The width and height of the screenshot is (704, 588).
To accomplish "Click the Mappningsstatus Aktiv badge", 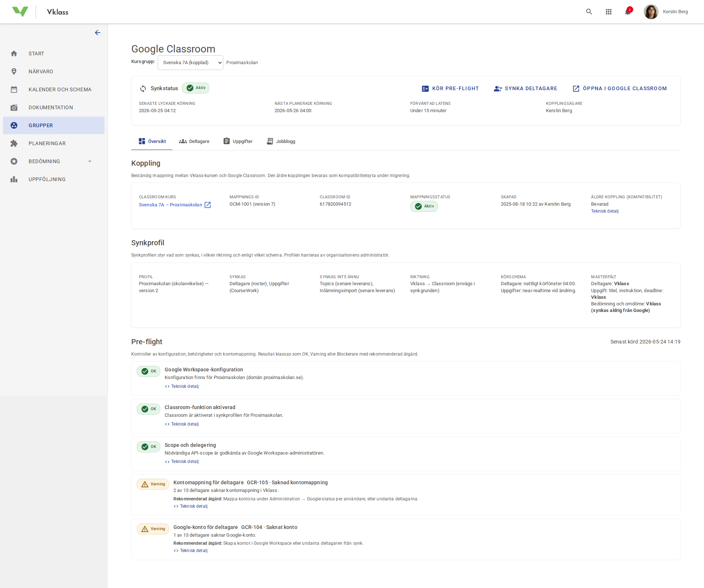I will point(424,206).
